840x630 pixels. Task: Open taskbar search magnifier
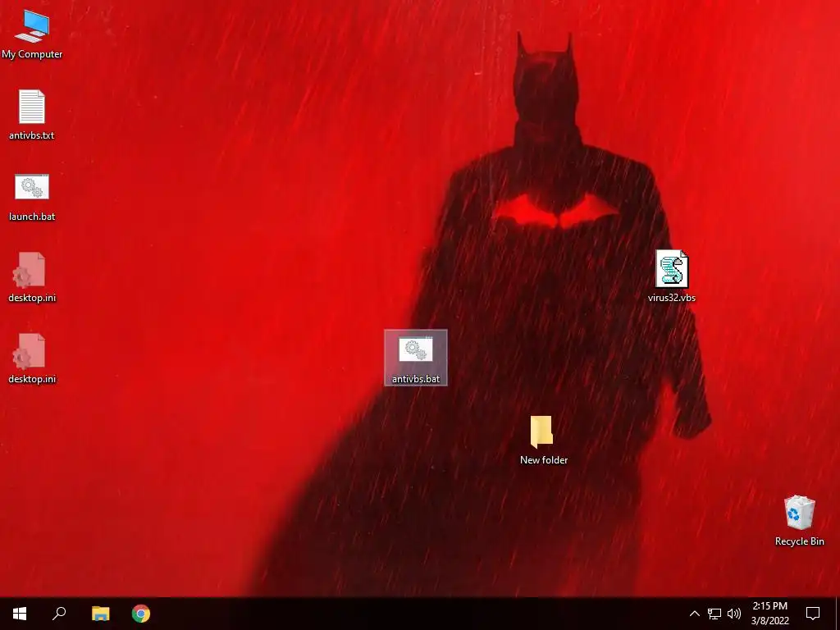pos(59,614)
